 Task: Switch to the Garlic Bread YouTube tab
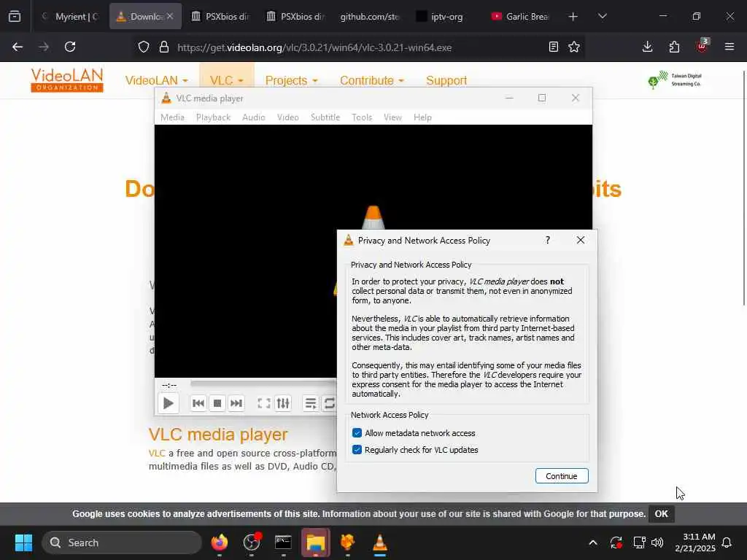coord(521,16)
